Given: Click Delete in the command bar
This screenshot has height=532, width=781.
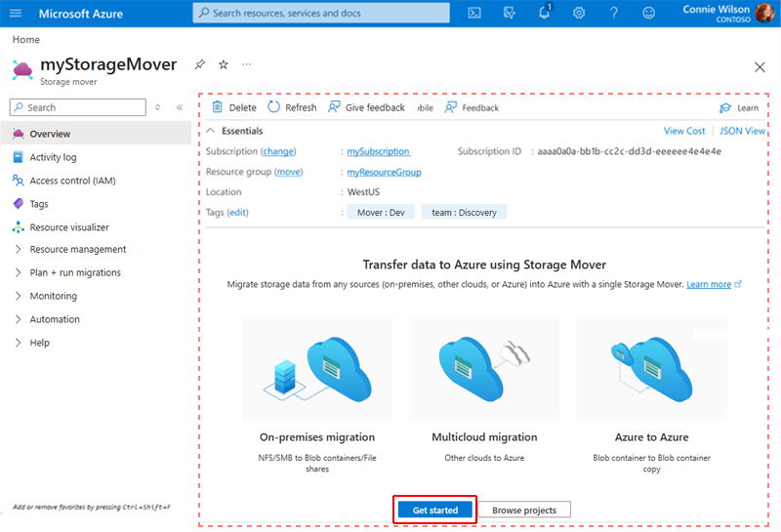Looking at the screenshot, I should coord(234,107).
